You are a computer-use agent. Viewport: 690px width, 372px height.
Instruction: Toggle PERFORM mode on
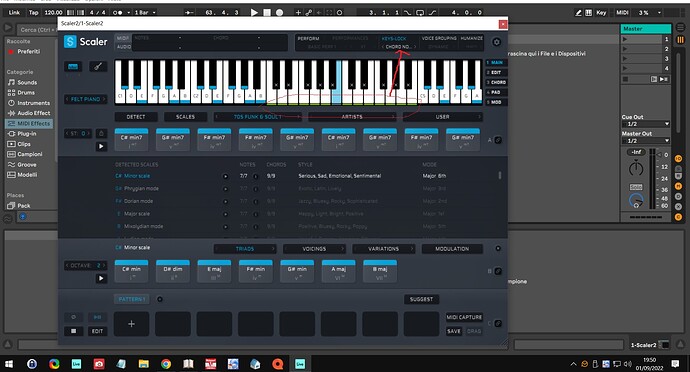(x=308, y=39)
